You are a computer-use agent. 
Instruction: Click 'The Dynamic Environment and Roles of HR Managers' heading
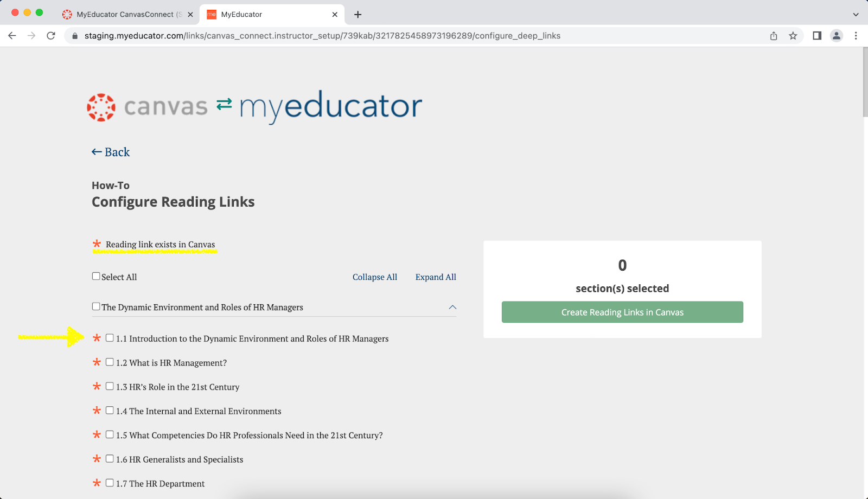click(x=202, y=308)
